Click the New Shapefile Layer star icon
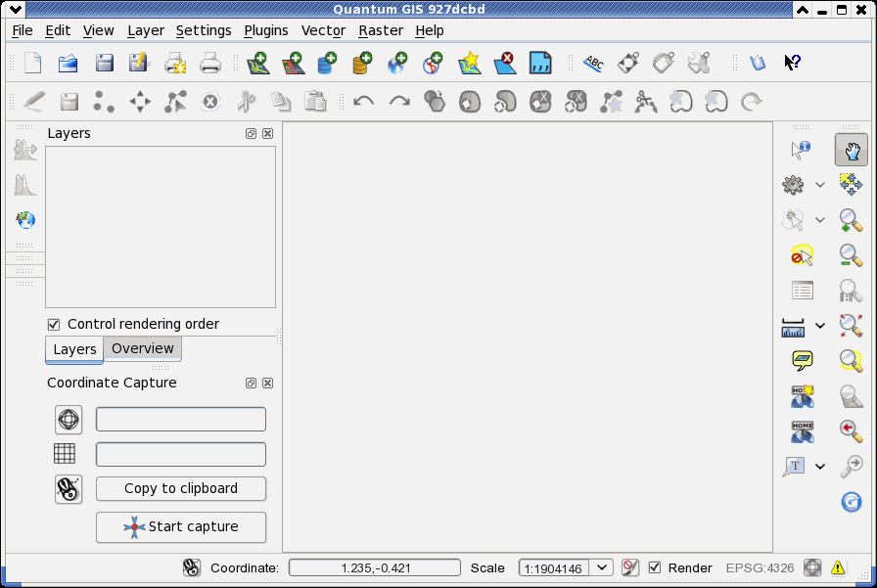 469,64
